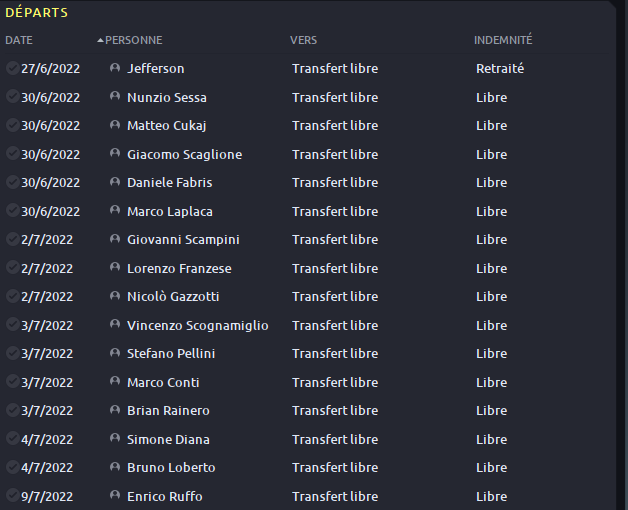This screenshot has width=628, height=510.
Task: Click the VERS column header
Action: click(303, 40)
